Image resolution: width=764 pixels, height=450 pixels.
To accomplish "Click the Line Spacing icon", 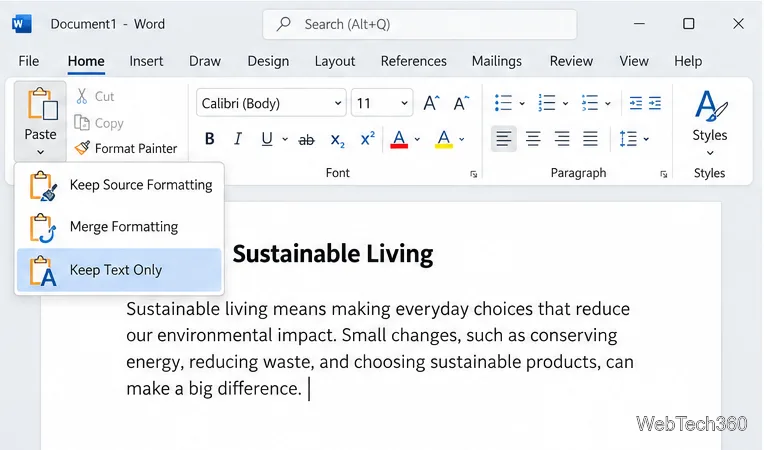I will click(x=628, y=139).
